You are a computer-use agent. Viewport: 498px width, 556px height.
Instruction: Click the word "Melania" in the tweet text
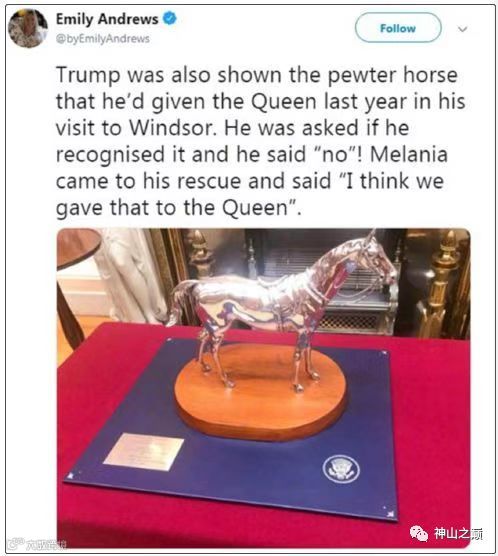click(409, 154)
